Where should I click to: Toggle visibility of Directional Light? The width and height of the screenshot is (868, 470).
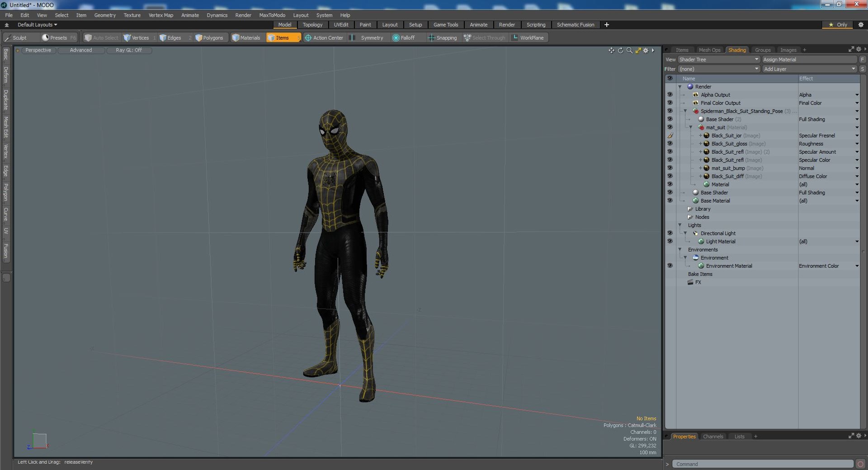(670, 233)
